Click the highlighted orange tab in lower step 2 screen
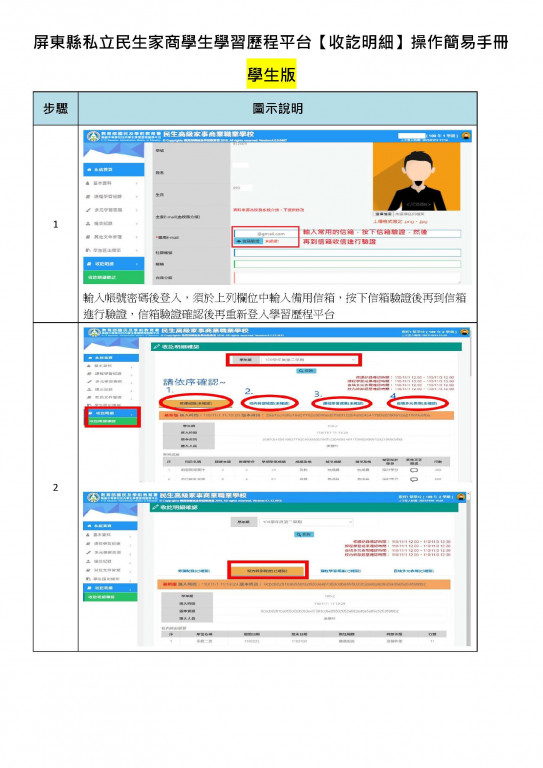 tap(267, 571)
